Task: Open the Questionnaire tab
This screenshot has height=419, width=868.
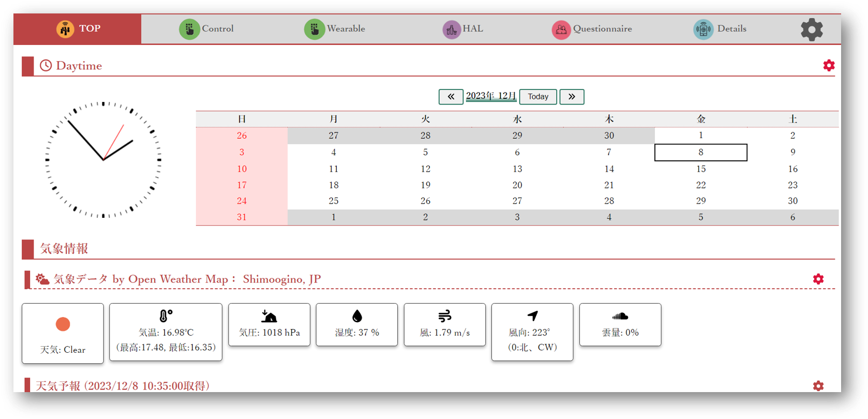Action: (592, 29)
